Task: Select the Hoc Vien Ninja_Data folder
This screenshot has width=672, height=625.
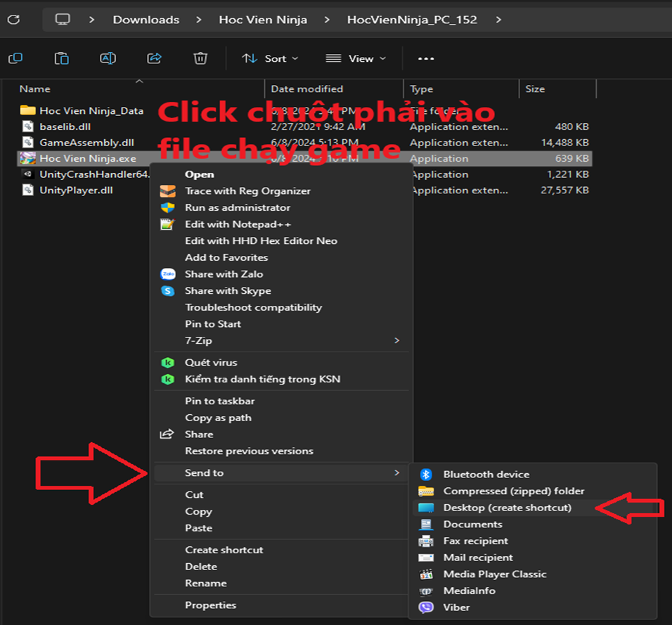Action: (91, 110)
